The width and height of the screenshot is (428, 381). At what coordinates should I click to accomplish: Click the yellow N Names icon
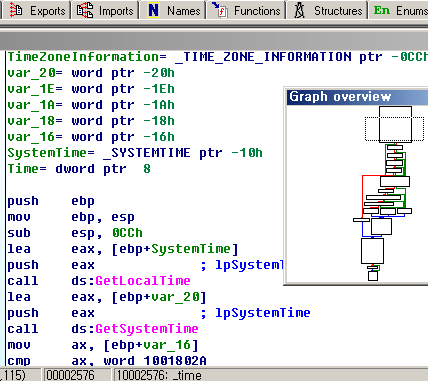153,11
